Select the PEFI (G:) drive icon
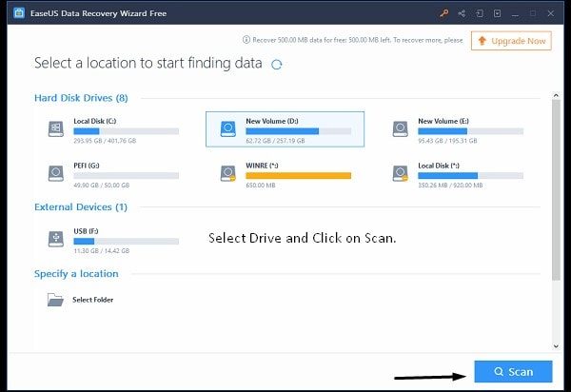The image size is (571, 392). [56, 173]
